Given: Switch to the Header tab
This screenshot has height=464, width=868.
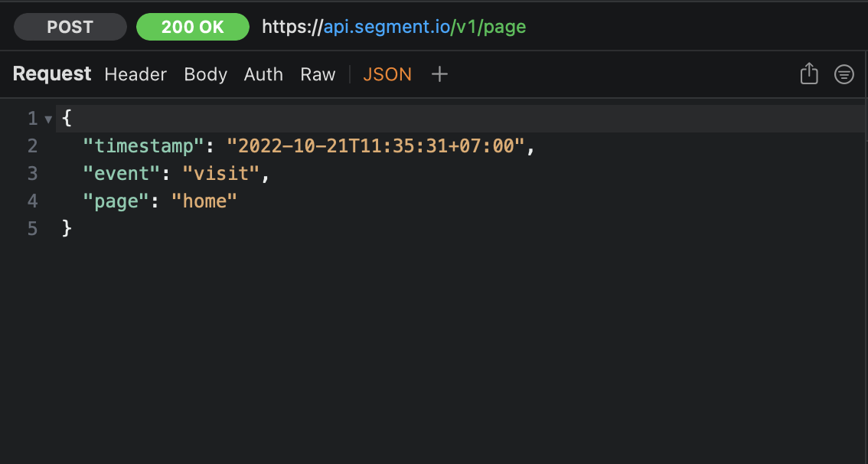Looking at the screenshot, I should tap(135, 74).
